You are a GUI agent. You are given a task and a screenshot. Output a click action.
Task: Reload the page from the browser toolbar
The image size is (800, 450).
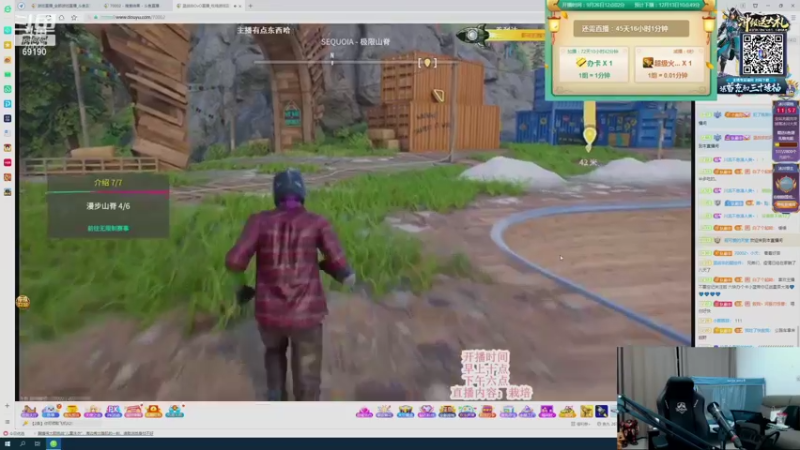point(48,17)
